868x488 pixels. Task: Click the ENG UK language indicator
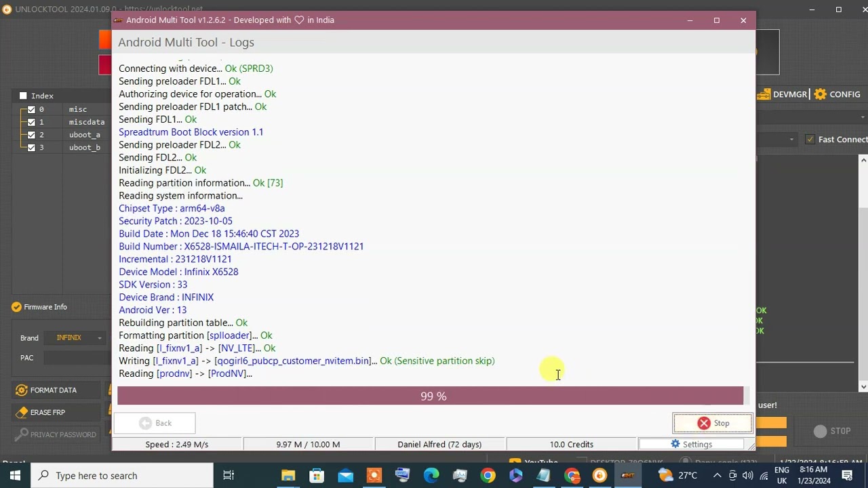[782, 476]
